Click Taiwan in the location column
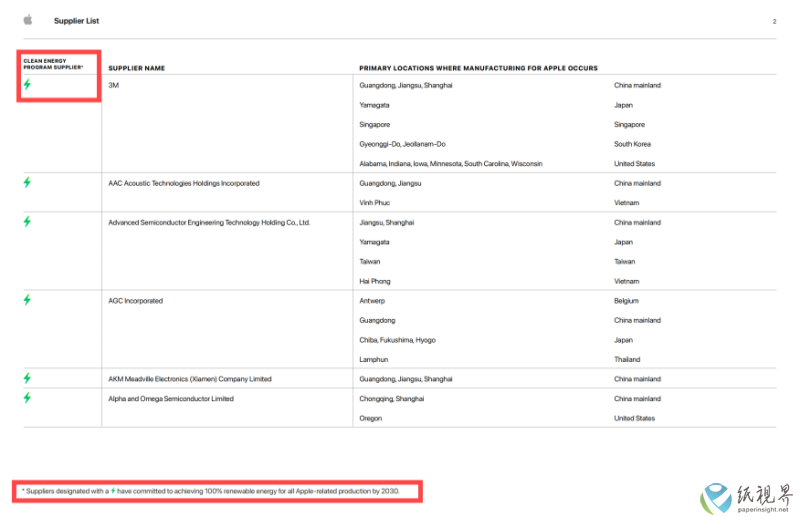Screen dimensions: 800x517 click(x=370, y=262)
